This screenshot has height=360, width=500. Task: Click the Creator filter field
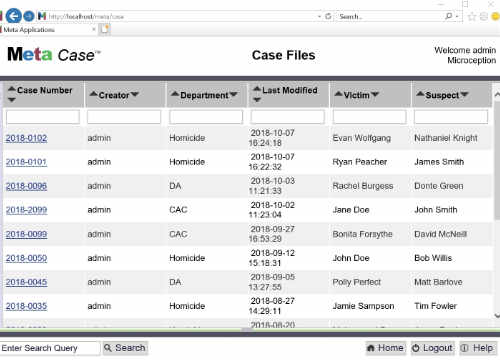coord(124,117)
